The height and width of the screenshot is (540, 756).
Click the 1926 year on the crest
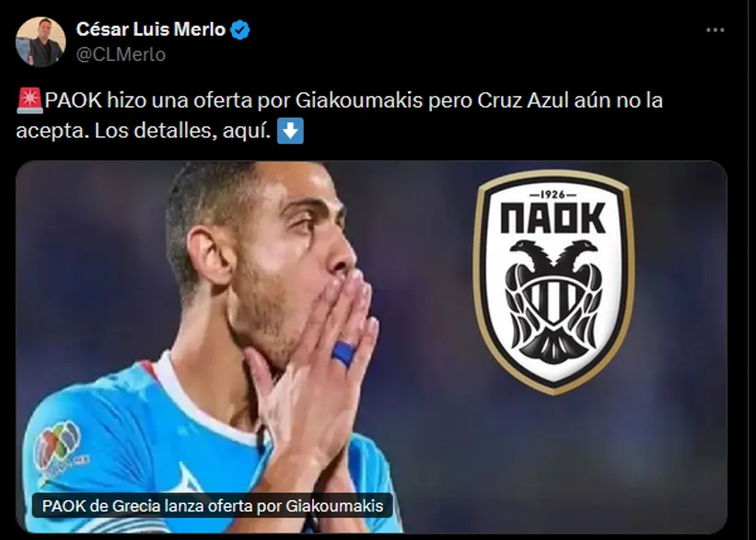click(553, 194)
